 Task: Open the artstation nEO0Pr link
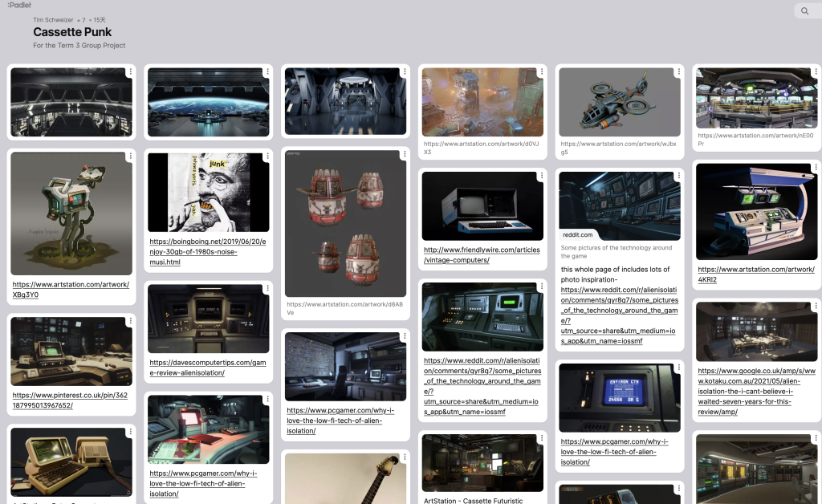point(755,140)
